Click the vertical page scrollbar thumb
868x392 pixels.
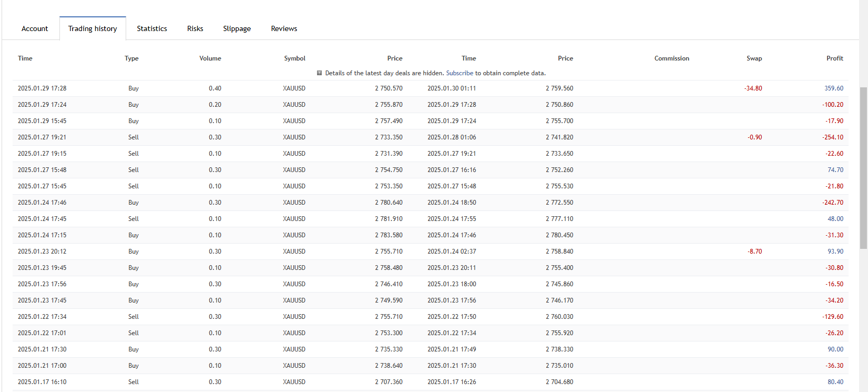pyautogui.click(x=863, y=168)
